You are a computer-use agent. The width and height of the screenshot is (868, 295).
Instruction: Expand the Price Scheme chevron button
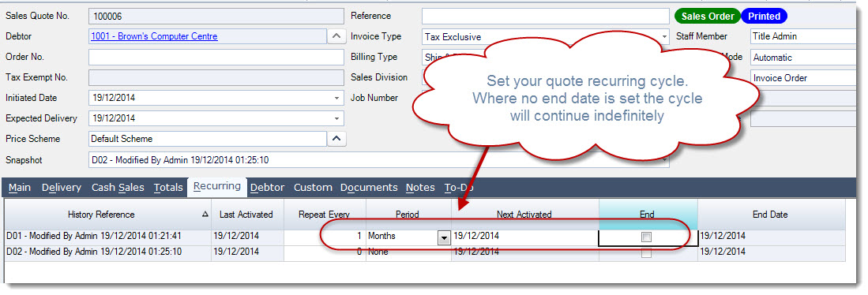[x=336, y=139]
